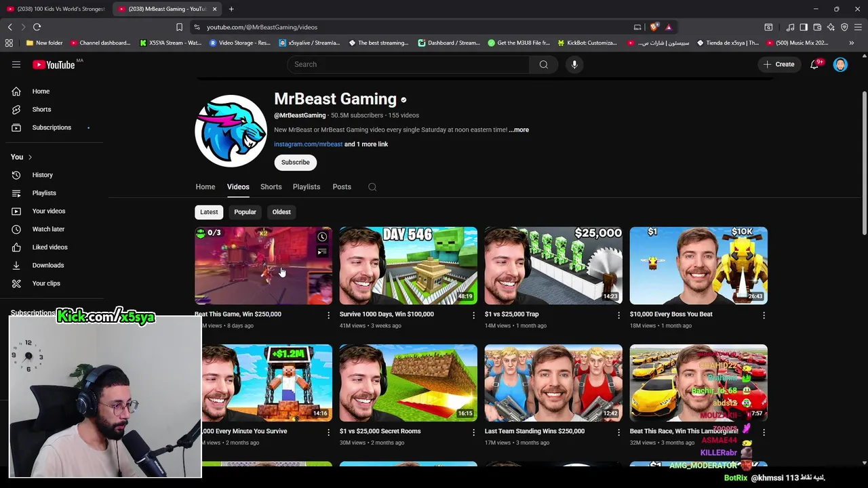Click the YouTube logo
868x488 pixels.
pyautogui.click(x=54, y=64)
